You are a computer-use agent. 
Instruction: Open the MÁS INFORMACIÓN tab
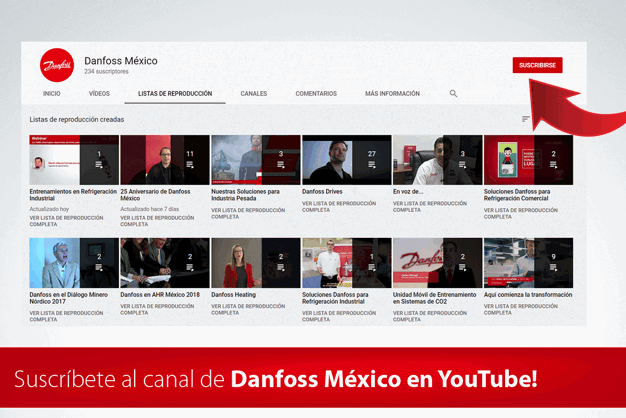pyautogui.click(x=392, y=93)
